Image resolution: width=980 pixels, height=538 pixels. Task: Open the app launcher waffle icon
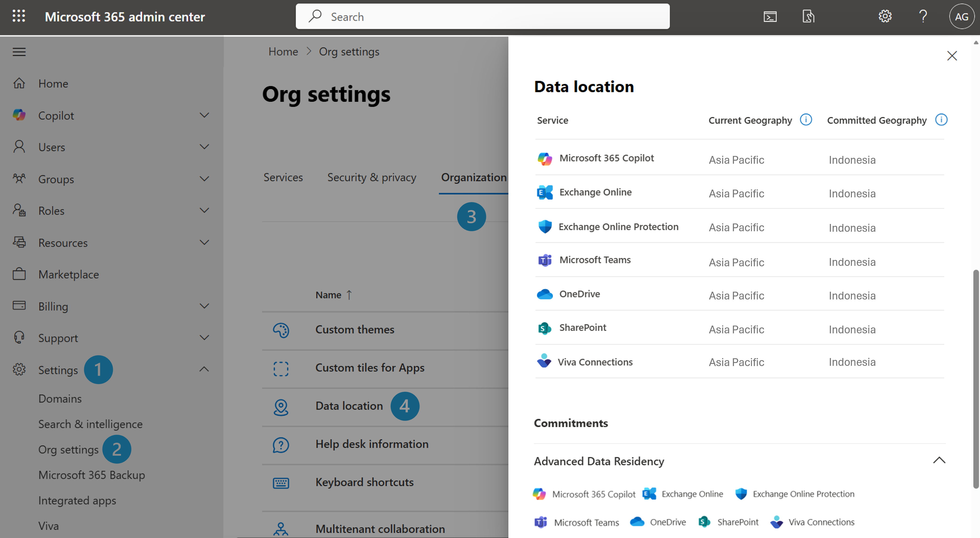click(19, 16)
